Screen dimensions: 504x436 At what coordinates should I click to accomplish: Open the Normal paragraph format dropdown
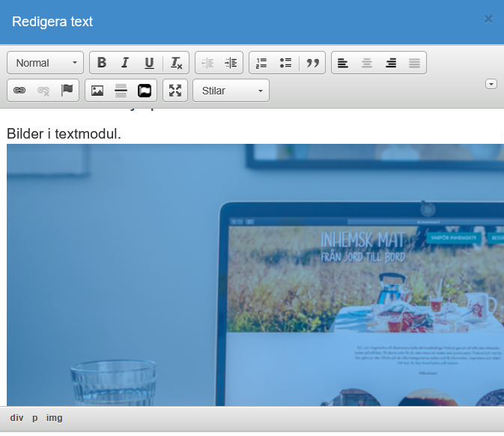point(46,63)
